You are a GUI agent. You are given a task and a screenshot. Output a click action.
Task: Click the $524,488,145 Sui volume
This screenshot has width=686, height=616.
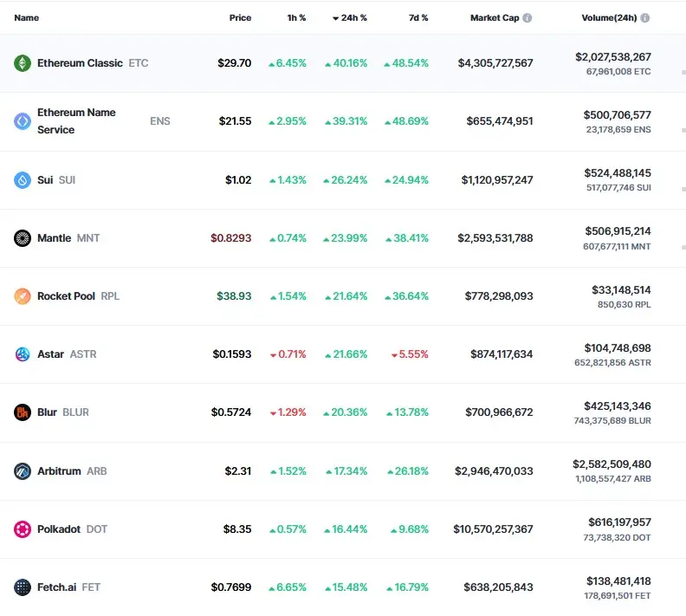(618, 172)
